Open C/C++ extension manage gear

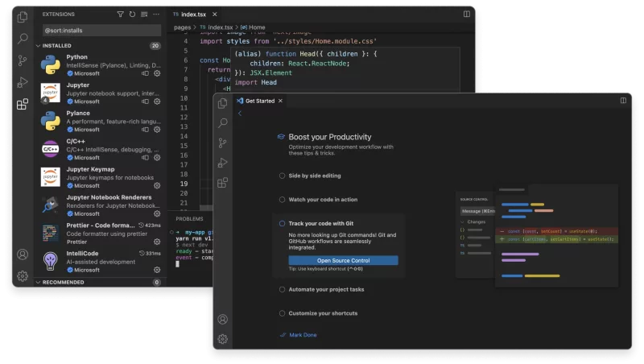157,157
